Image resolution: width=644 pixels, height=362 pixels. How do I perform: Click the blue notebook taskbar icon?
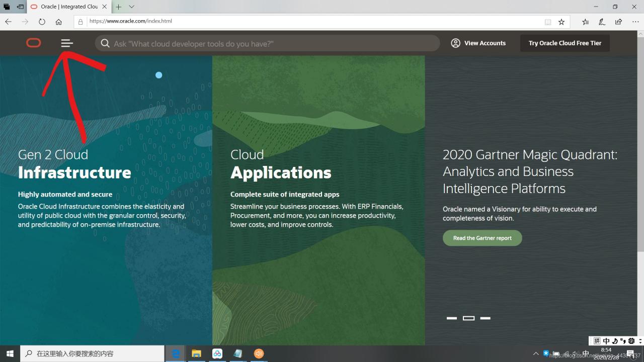tap(238, 353)
